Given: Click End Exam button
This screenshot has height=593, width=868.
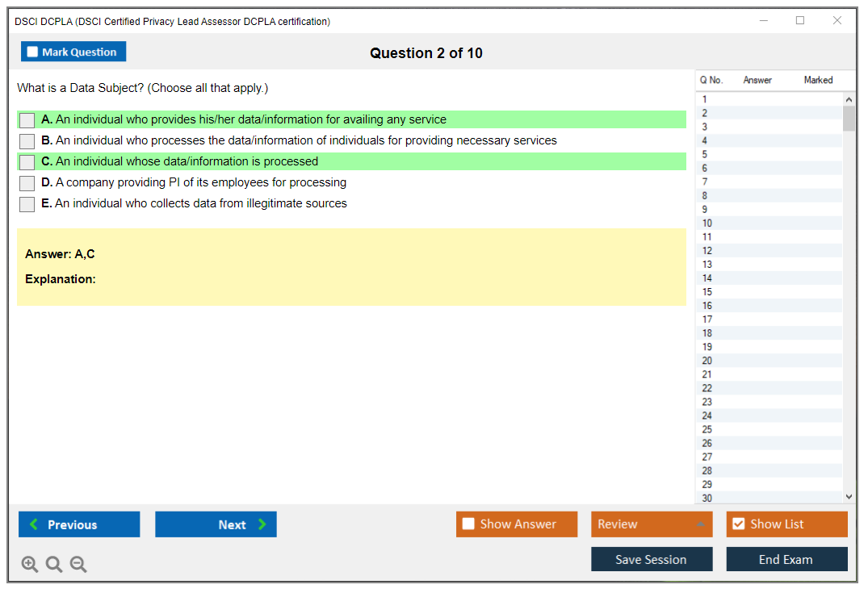Looking at the screenshot, I should point(786,559).
